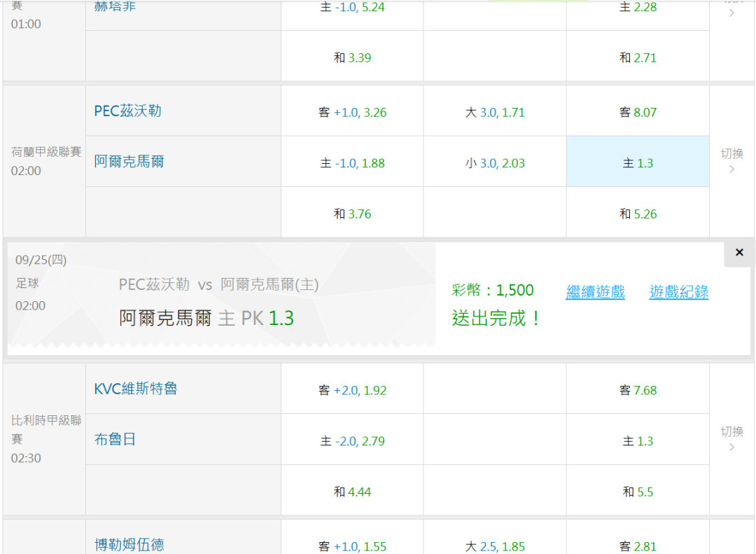Open KVC維斯特魯 team link
The height and width of the screenshot is (554, 756).
coord(136,389)
